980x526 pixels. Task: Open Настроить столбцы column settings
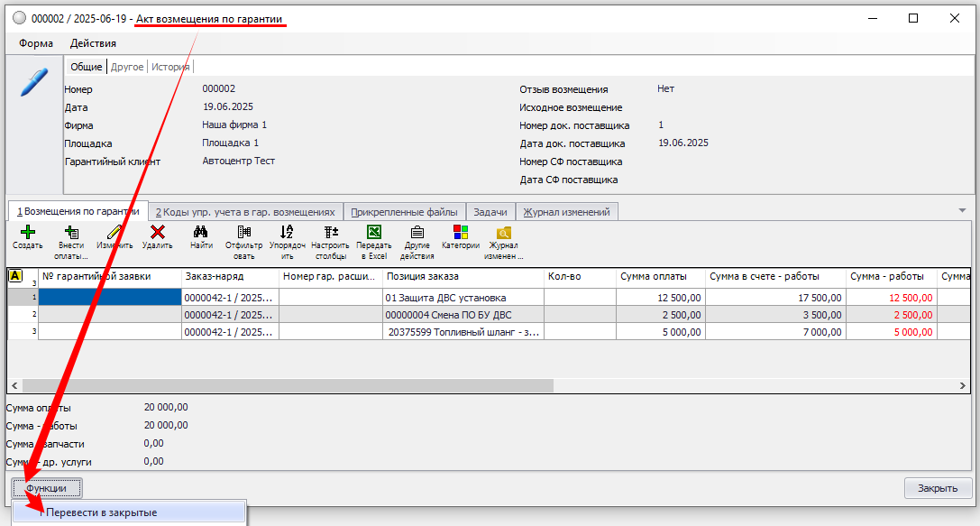coord(330,233)
